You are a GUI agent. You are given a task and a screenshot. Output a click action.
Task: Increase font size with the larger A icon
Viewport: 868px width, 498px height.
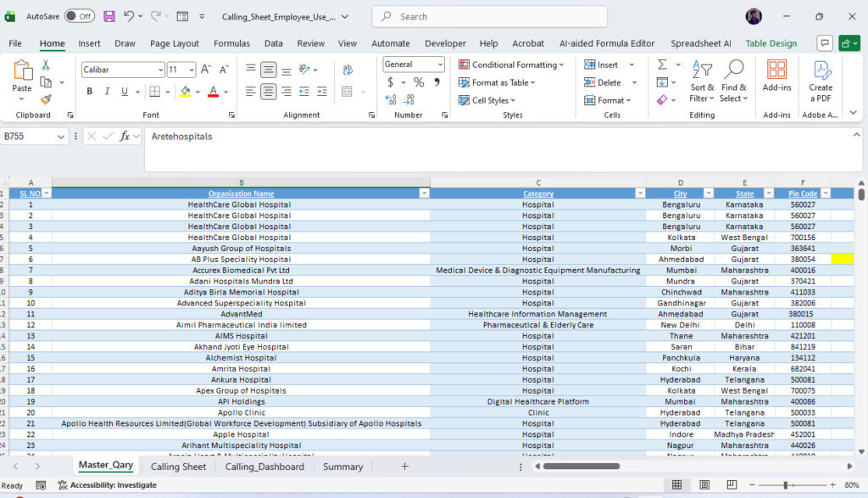tap(206, 70)
